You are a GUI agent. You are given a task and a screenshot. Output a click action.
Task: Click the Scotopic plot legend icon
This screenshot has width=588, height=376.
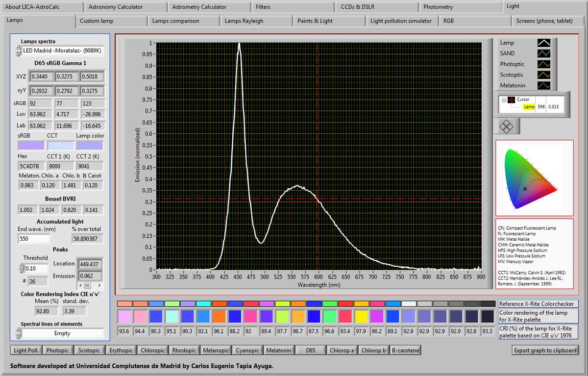coord(544,75)
